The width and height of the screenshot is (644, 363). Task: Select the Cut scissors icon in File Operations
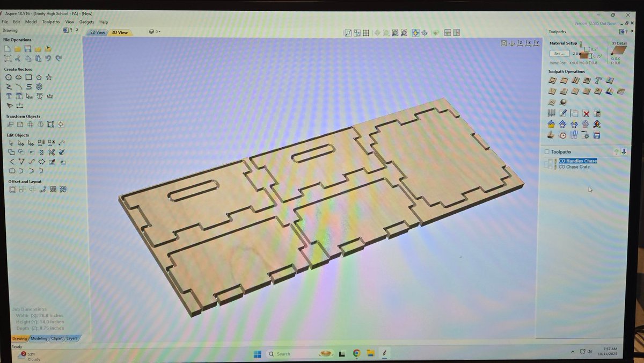[x=18, y=58]
